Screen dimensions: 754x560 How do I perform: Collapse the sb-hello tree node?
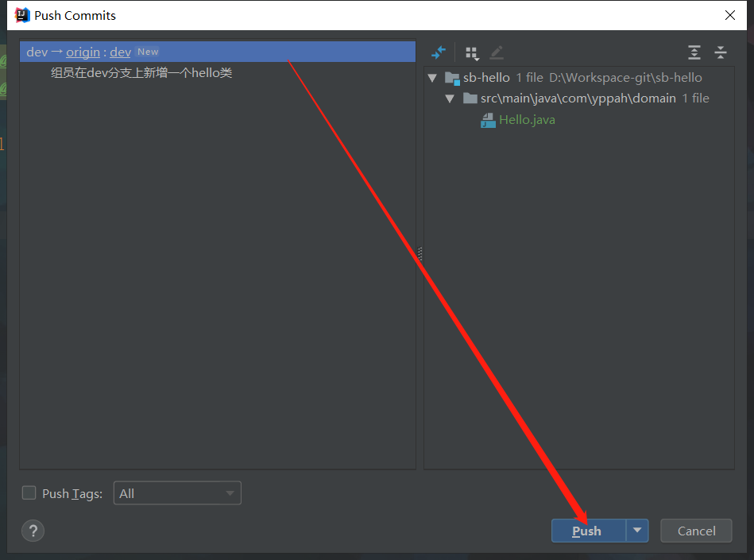433,78
